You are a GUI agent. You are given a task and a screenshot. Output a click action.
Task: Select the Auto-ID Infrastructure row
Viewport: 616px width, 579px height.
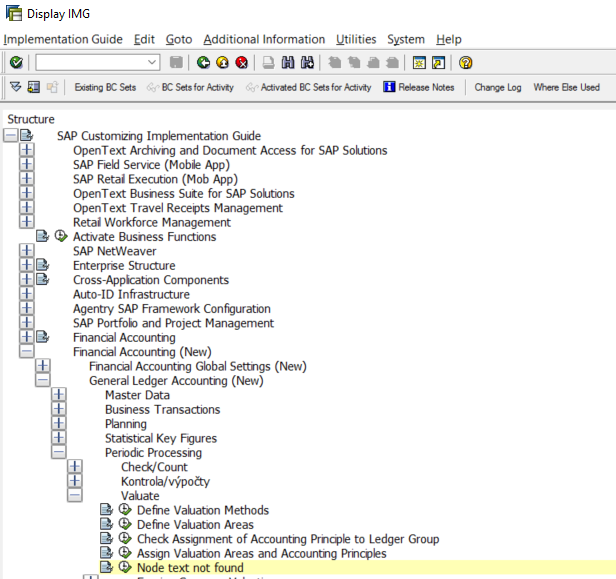[131, 294]
